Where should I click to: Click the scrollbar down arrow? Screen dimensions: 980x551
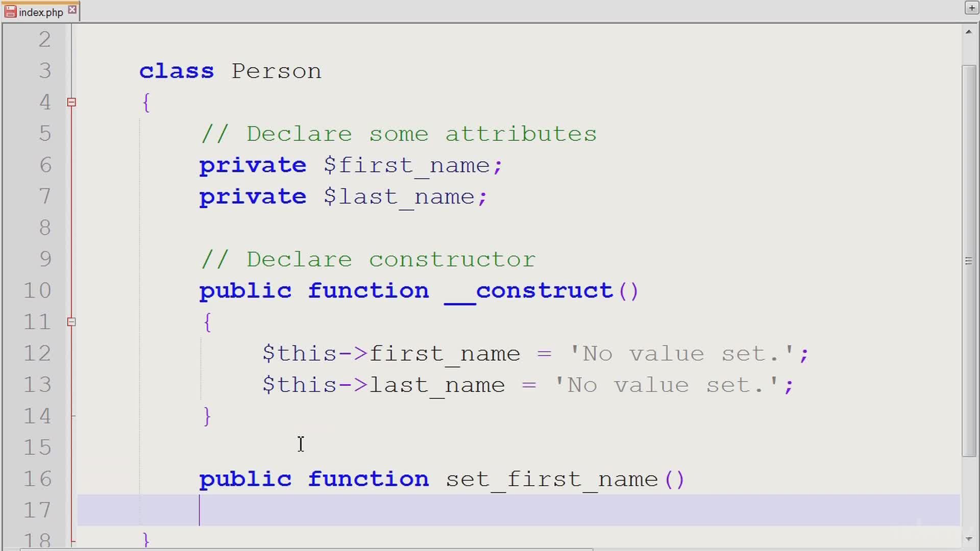click(968, 539)
